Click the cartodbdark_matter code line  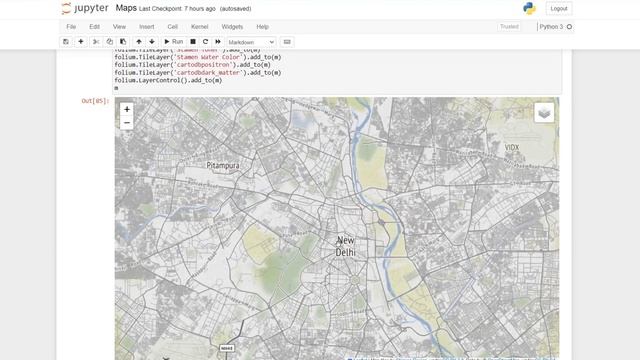(x=198, y=73)
